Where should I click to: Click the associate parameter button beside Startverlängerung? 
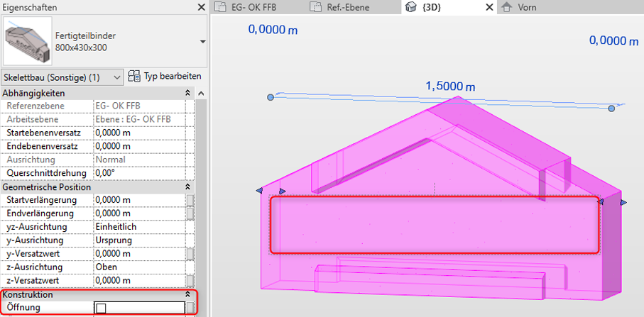(190, 200)
